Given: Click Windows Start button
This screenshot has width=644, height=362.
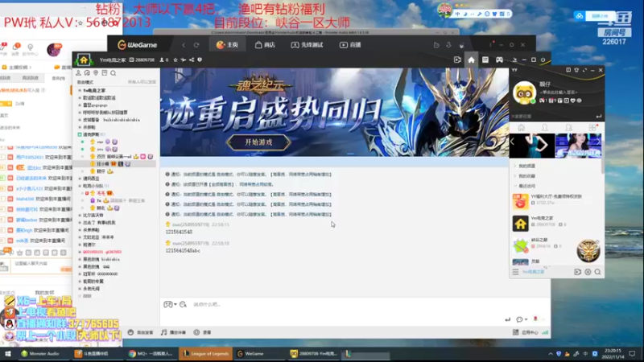Looking at the screenshot, I should tap(7, 353).
